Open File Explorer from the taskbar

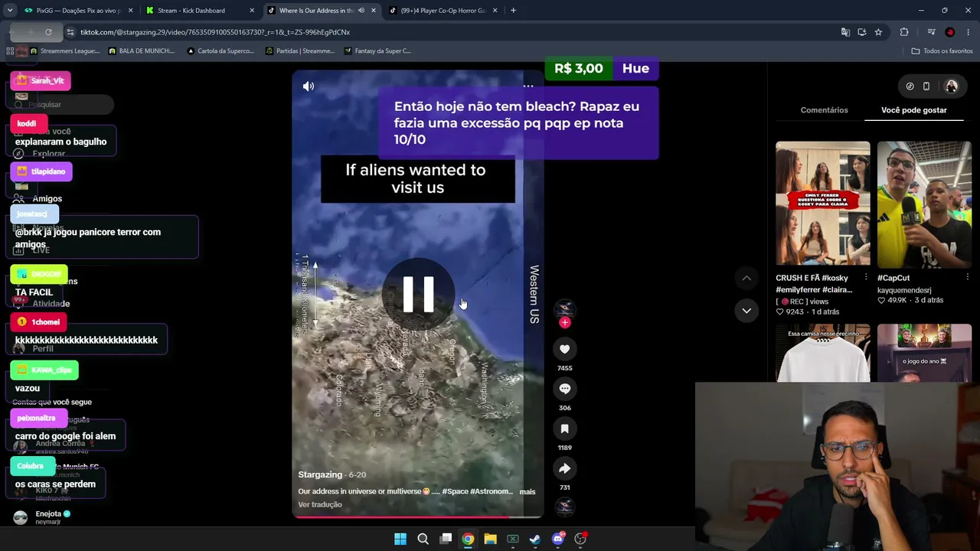point(490,539)
